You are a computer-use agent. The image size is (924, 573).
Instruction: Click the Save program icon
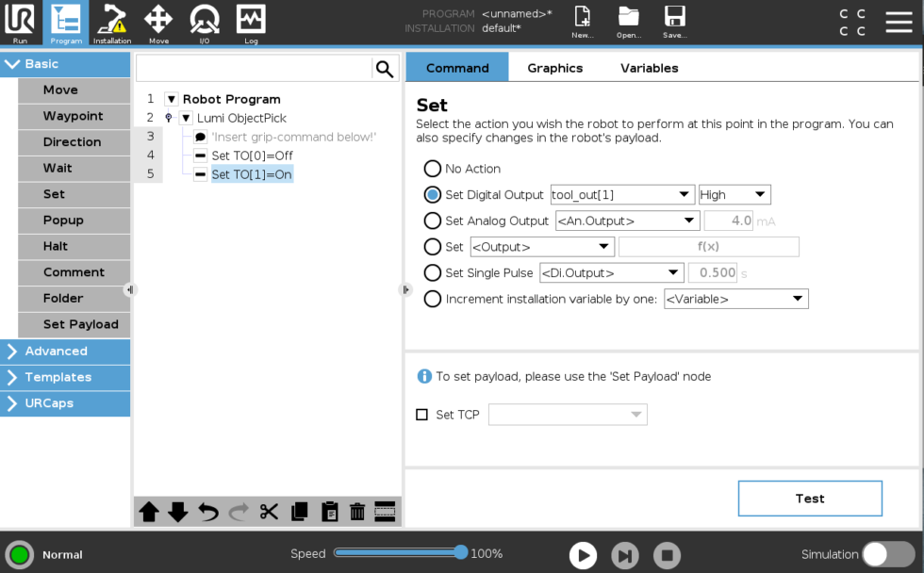point(674,23)
